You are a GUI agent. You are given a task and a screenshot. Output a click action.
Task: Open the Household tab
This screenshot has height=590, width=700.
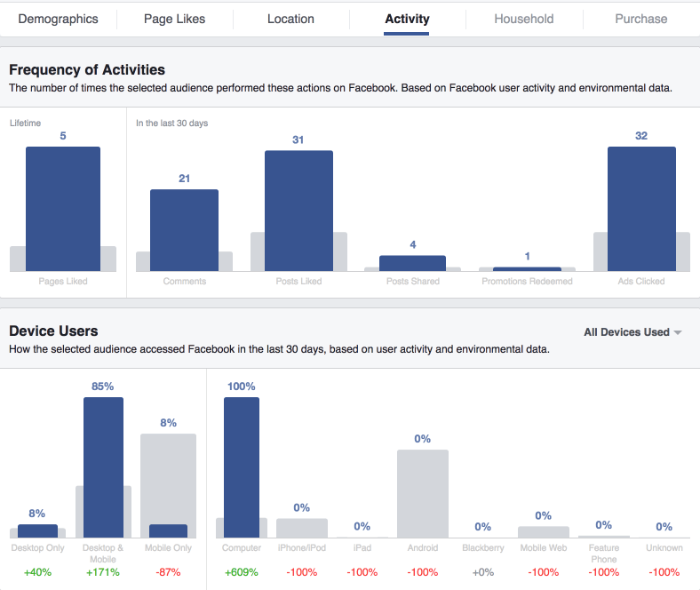pos(523,19)
